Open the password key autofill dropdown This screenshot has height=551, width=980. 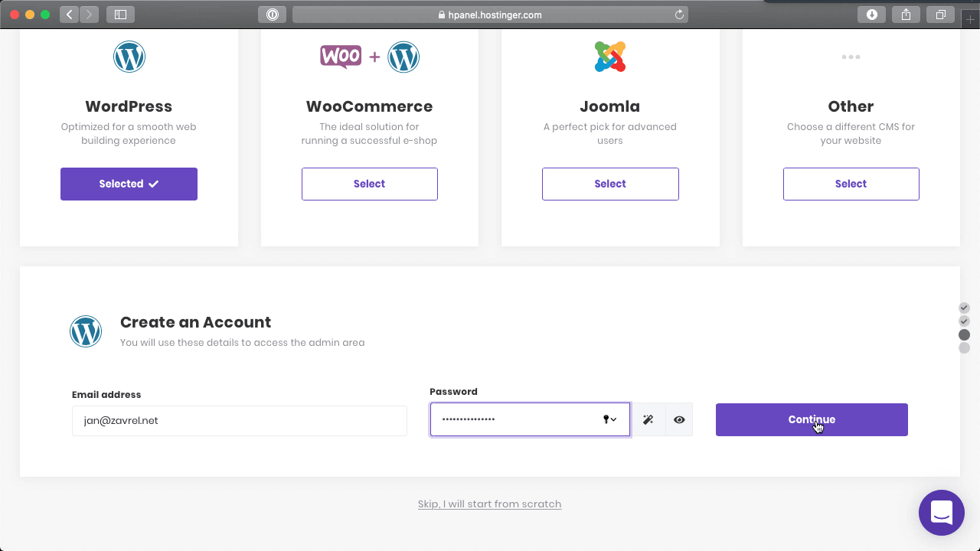tap(610, 419)
